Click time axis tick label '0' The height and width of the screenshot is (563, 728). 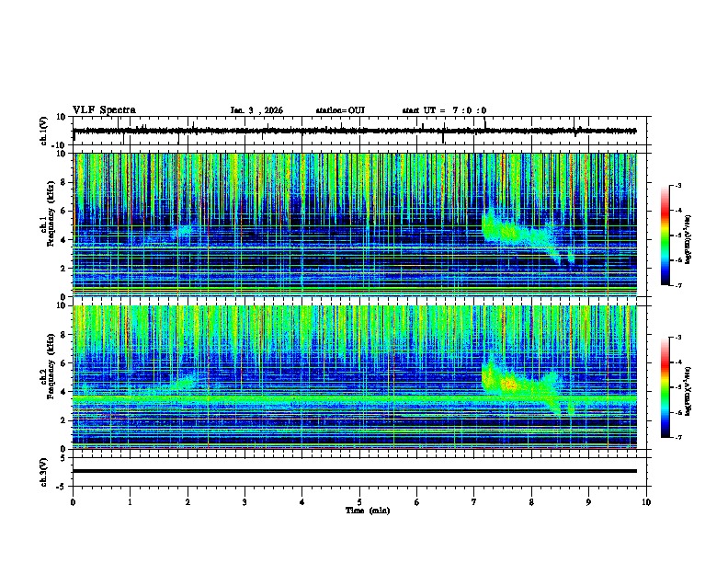coord(73,502)
